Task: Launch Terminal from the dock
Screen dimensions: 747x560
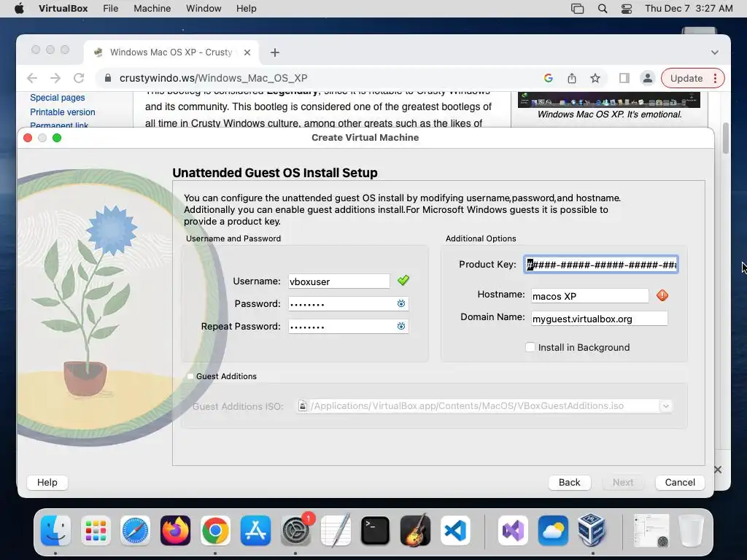Action: point(376,531)
